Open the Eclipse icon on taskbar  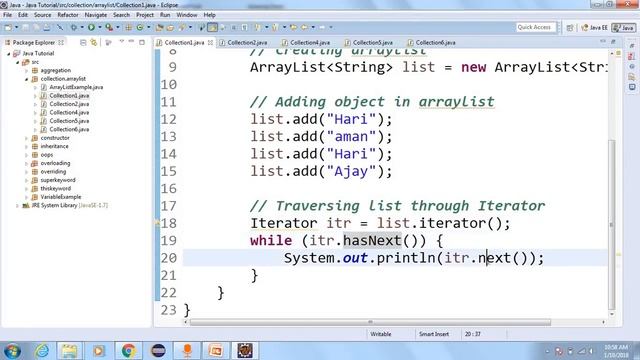pyautogui.click(x=158, y=351)
